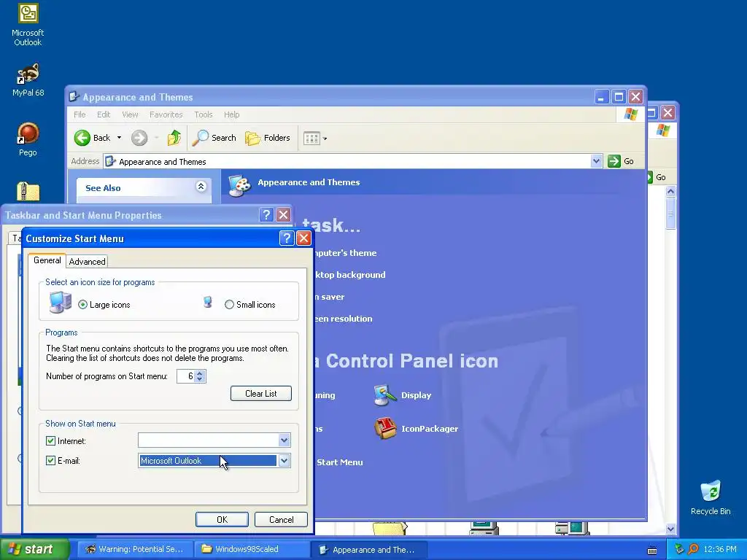This screenshot has width=747, height=560.
Task: Uncheck the Internet checkbox
Action: [50, 441]
